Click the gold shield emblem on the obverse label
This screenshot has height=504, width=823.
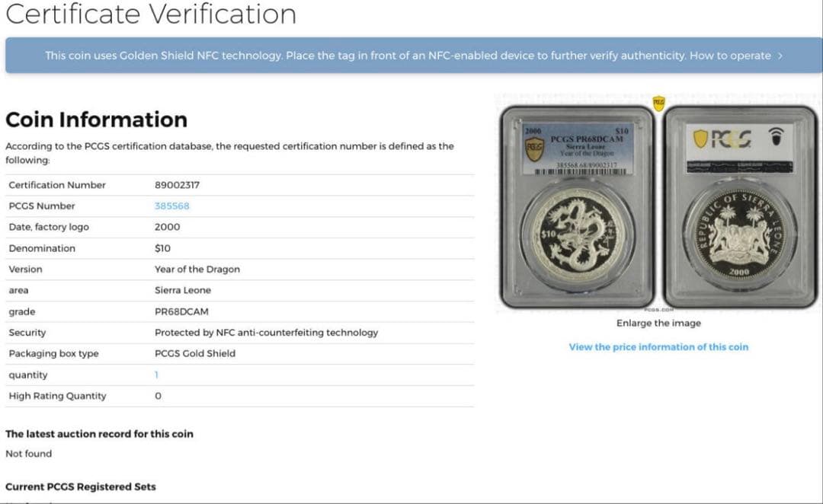535,148
